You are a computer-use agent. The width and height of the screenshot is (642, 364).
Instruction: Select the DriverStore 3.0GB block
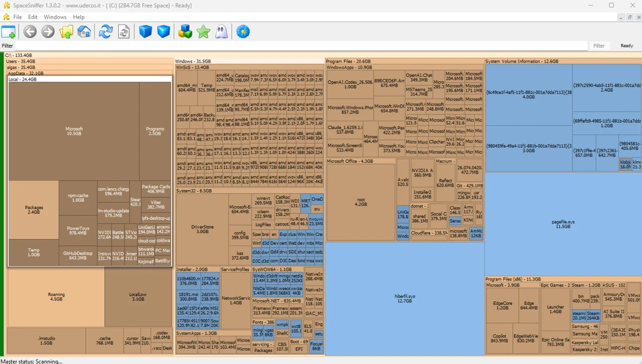[203, 230]
